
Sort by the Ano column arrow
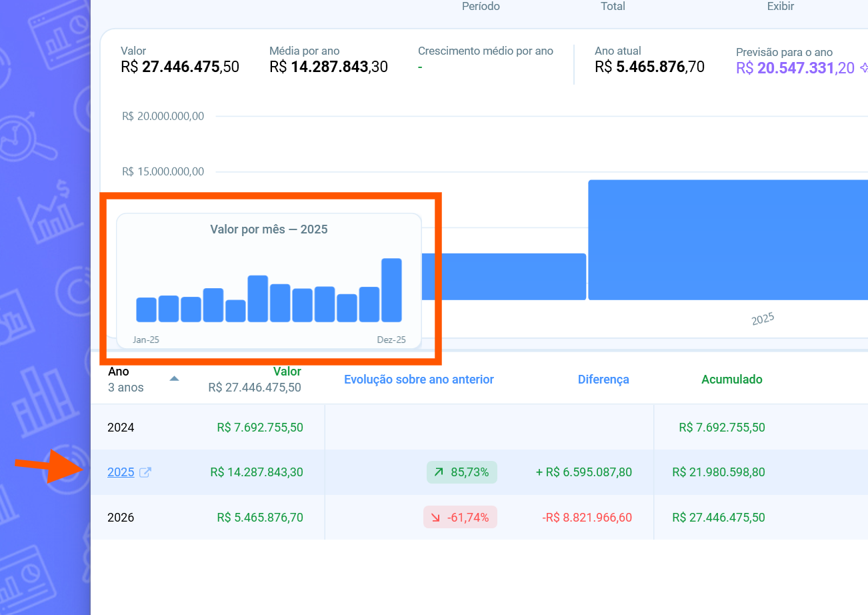[174, 379]
